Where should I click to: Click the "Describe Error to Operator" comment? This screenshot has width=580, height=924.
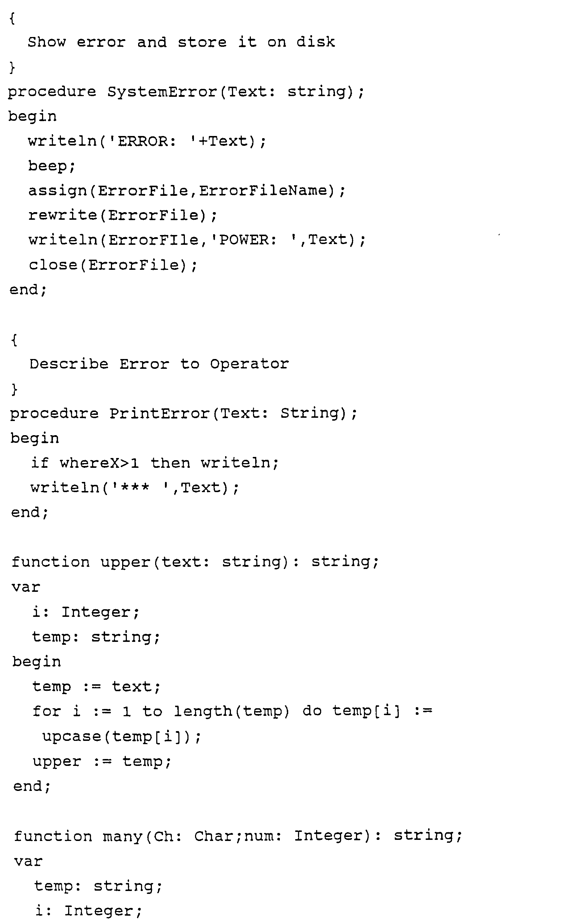click(159, 364)
